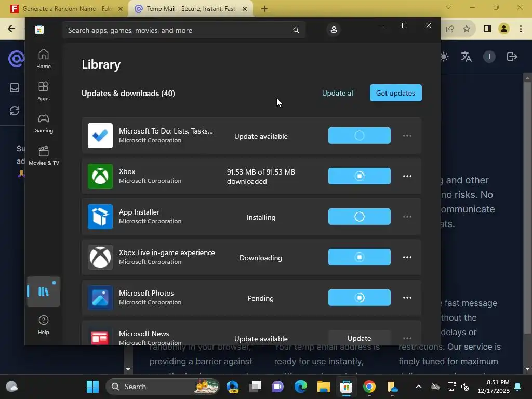The height and width of the screenshot is (399, 532).
Task: Click Microsoft To Do progress button
Action: point(360,136)
